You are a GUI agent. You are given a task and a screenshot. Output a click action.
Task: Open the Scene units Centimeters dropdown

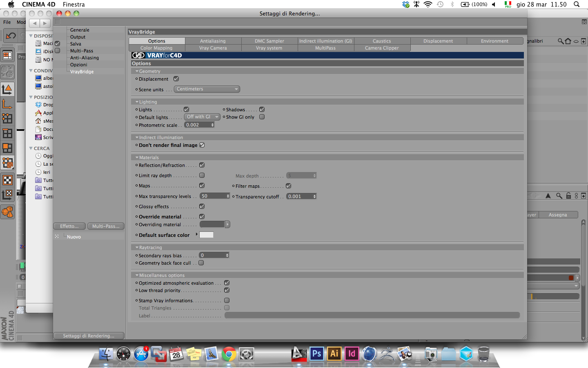click(x=207, y=89)
